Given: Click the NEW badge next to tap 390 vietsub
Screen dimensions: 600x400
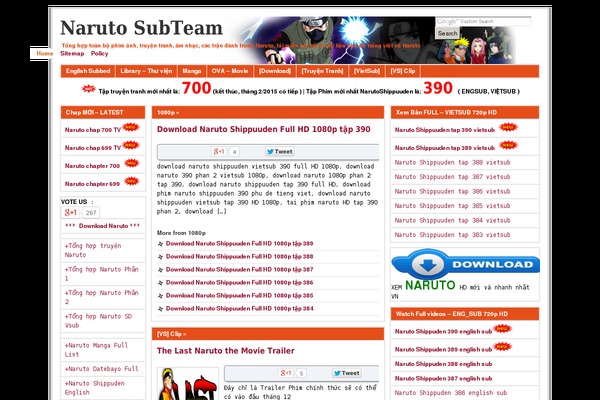Looking at the screenshot, I should tap(508, 127).
